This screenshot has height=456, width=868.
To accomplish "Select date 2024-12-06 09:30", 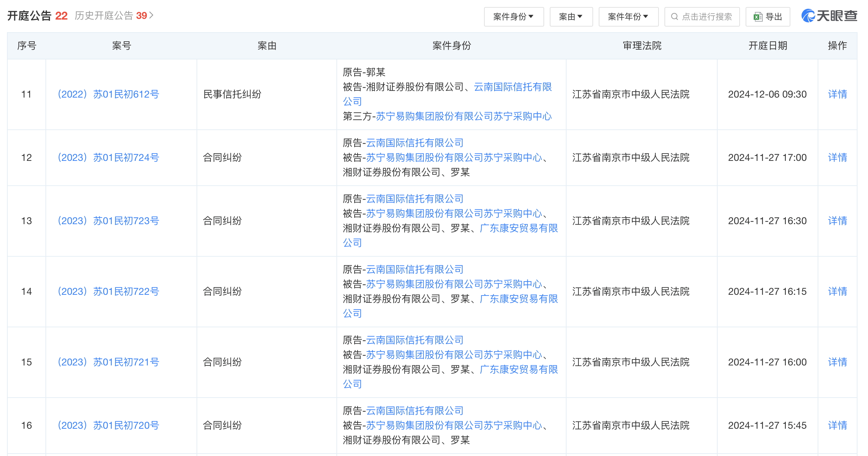I will pos(767,94).
